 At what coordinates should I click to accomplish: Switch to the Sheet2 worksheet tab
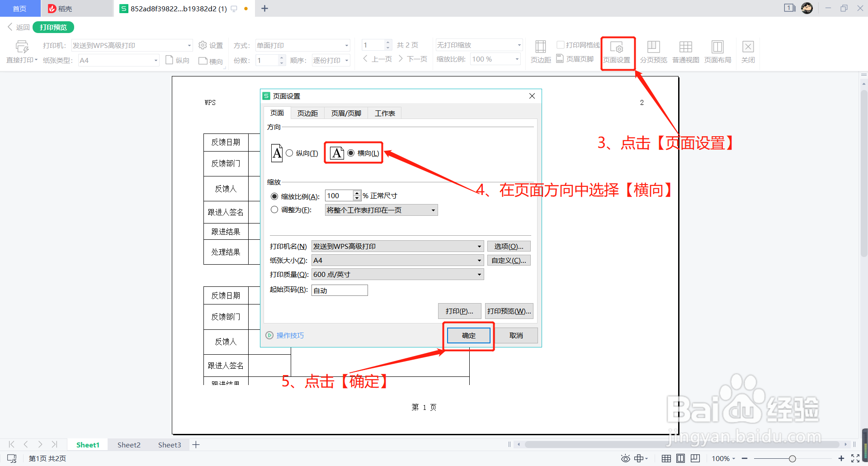point(128,445)
